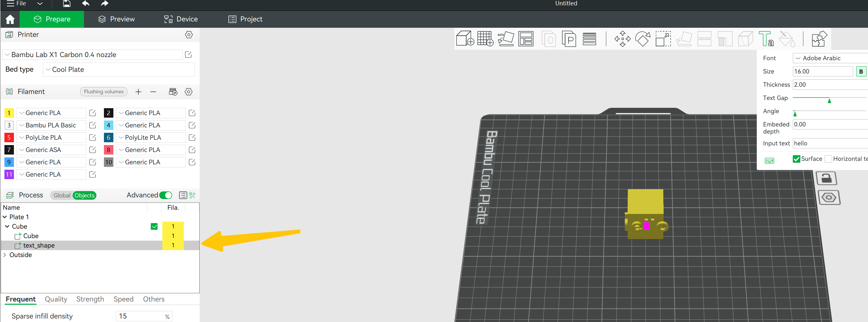Viewport: 868px width, 322px height.
Task: Open the Assembly view puzzle icon
Action: coord(819,39)
